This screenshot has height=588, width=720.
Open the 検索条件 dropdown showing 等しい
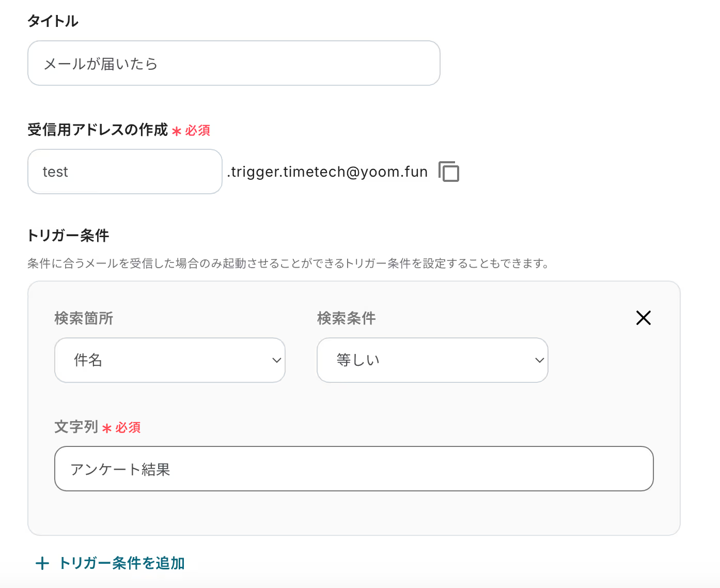(x=432, y=360)
